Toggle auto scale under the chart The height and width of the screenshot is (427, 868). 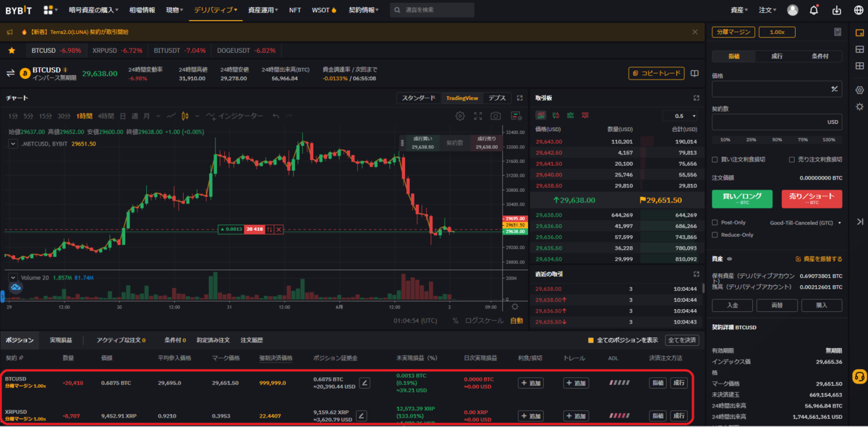pyautogui.click(x=516, y=320)
